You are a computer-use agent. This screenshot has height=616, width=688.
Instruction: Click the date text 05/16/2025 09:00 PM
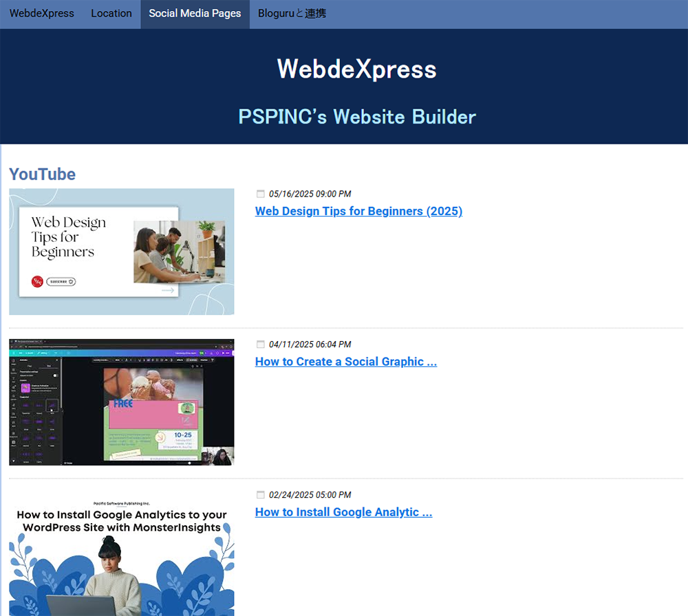click(310, 194)
